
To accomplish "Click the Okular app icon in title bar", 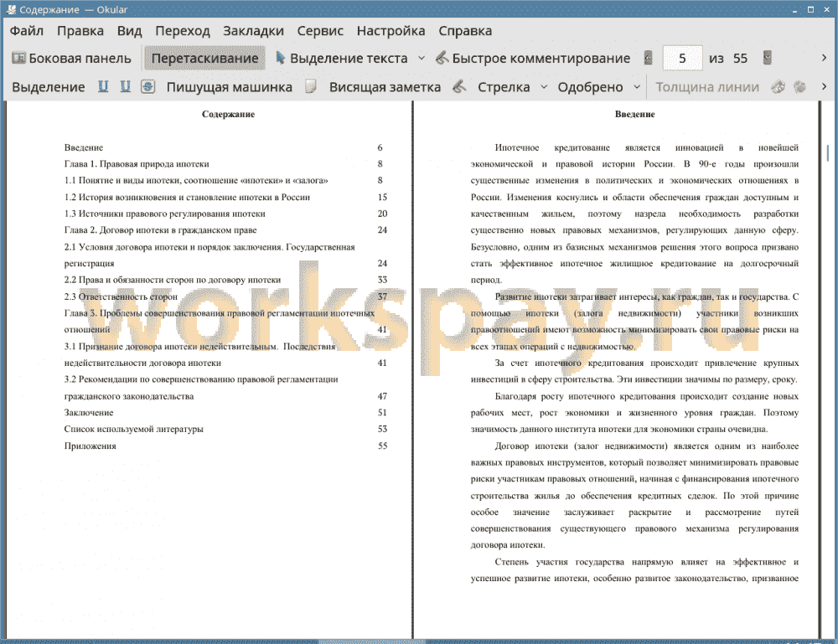I will point(11,9).
